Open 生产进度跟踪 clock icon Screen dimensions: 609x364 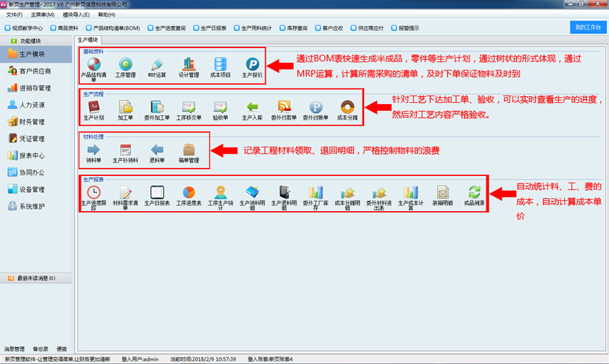point(93,193)
